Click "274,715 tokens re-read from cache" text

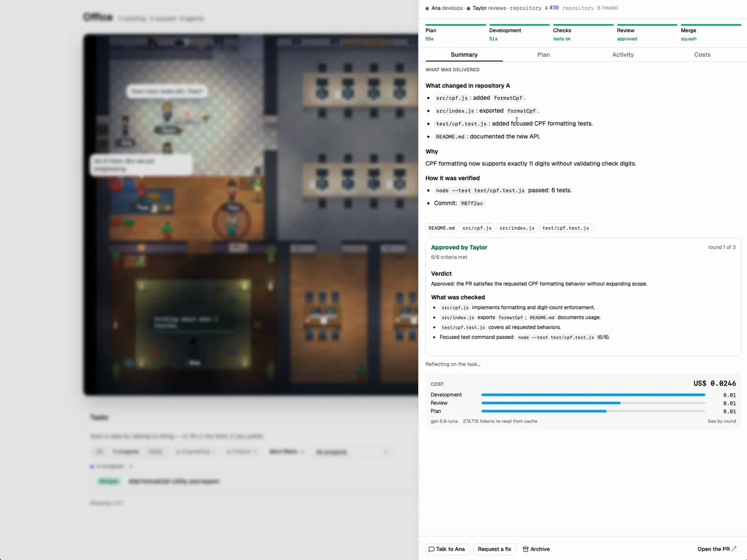click(x=500, y=422)
